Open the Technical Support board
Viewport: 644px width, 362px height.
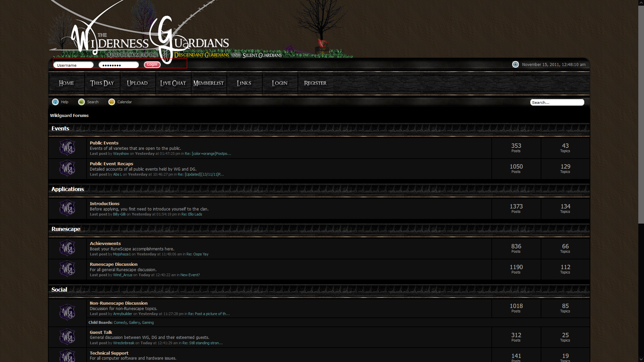click(109, 353)
